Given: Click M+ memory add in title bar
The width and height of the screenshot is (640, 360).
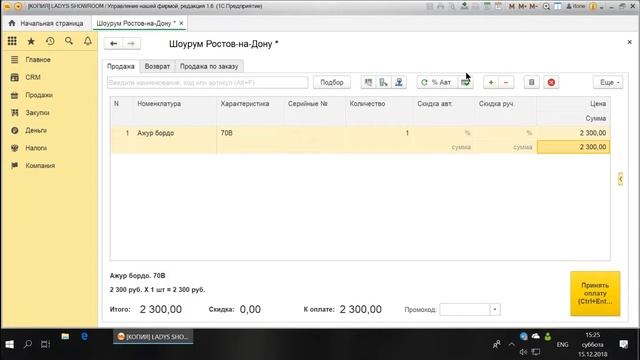Looking at the screenshot, I should pyautogui.click(x=522, y=6).
